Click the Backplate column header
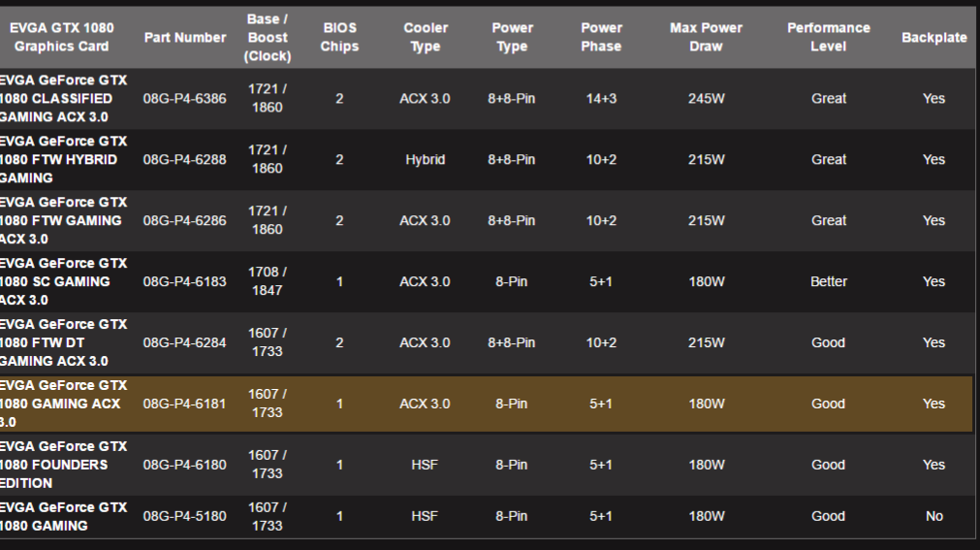 [x=933, y=38]
